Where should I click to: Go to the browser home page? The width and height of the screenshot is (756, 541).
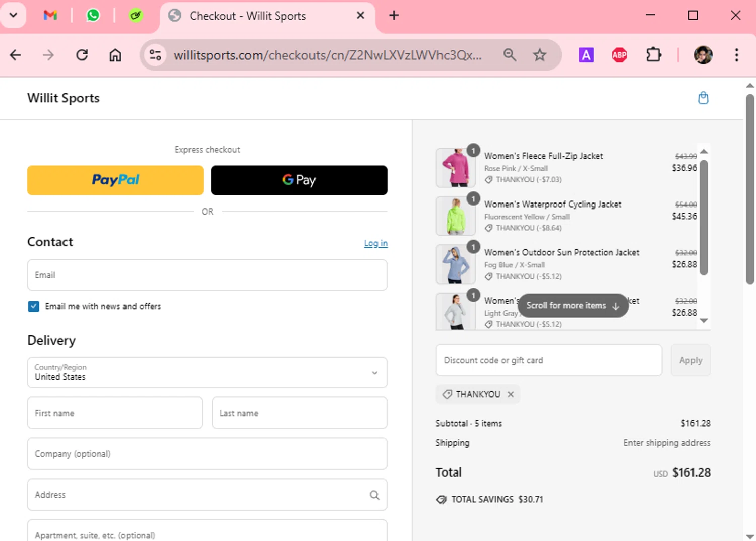pos(115,55)
